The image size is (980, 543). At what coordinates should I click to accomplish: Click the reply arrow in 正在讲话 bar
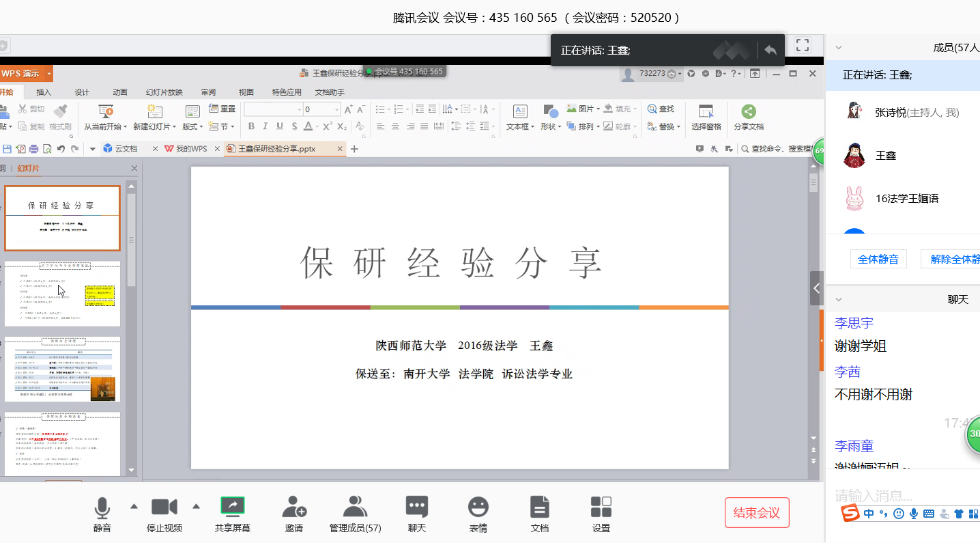tap(770, 50)
